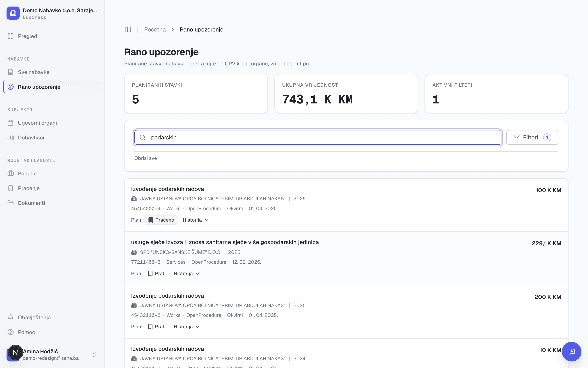Click the Ponude briefcase icon
Screen dimensions: 588x368
click(10, 173)
